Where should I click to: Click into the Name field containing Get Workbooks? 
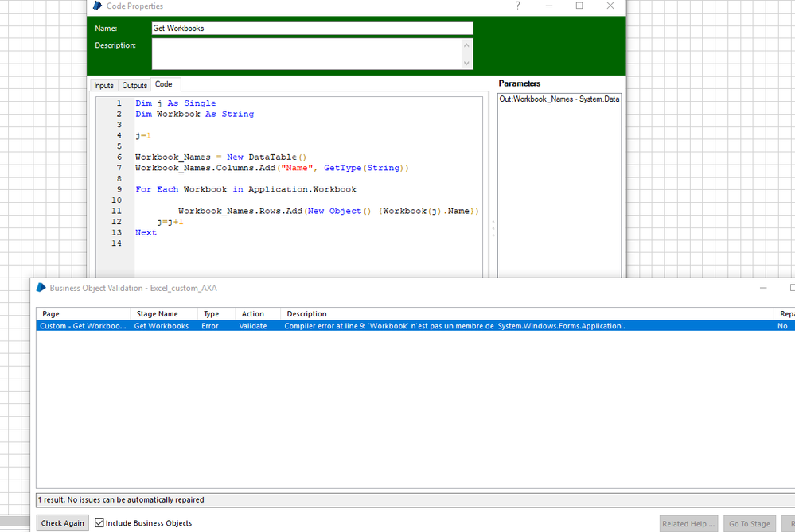click(312, 29)
